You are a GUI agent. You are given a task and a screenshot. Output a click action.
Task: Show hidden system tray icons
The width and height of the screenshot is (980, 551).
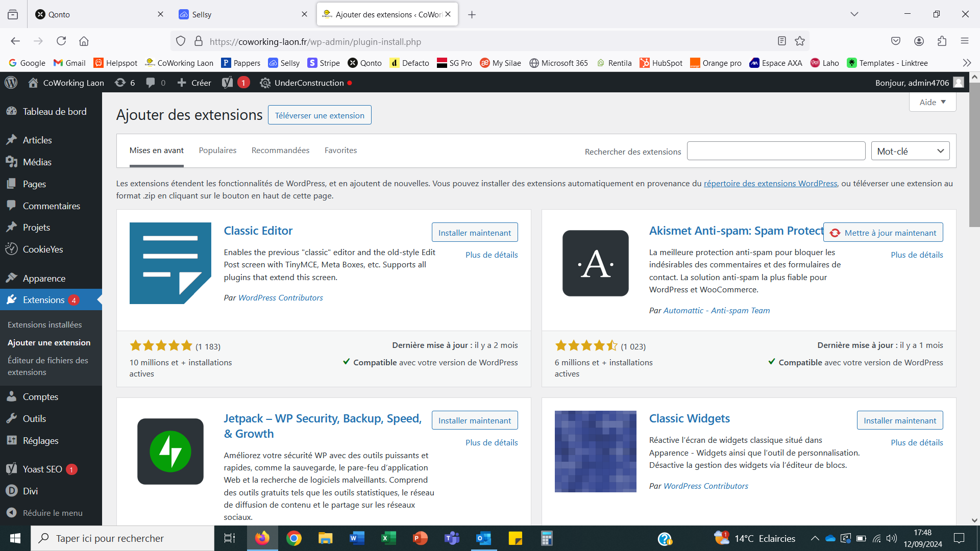click(x=815, y=538)
